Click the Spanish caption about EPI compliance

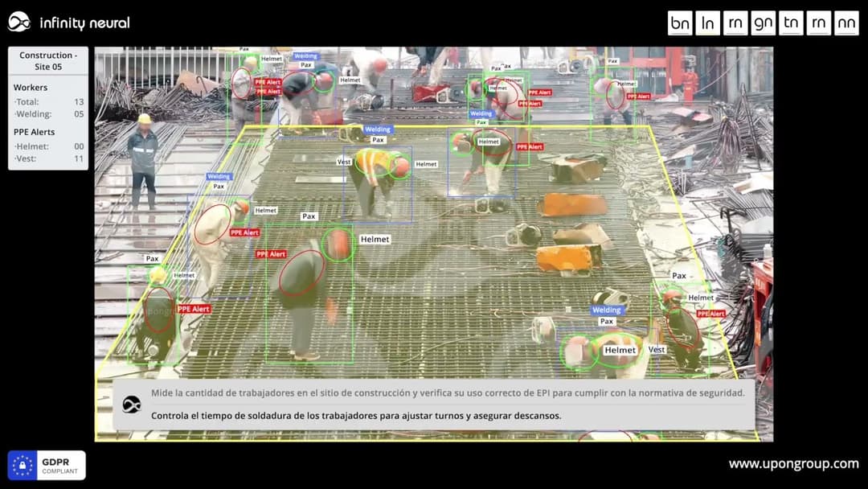[448, 392]
